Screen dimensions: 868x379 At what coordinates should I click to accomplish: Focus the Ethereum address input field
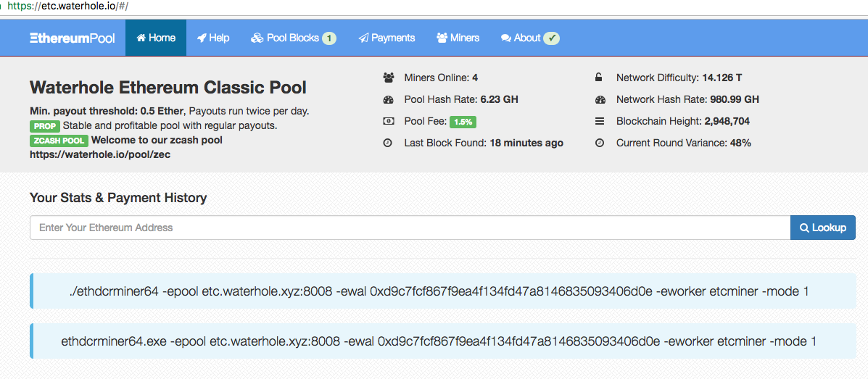tap(410, 228)
